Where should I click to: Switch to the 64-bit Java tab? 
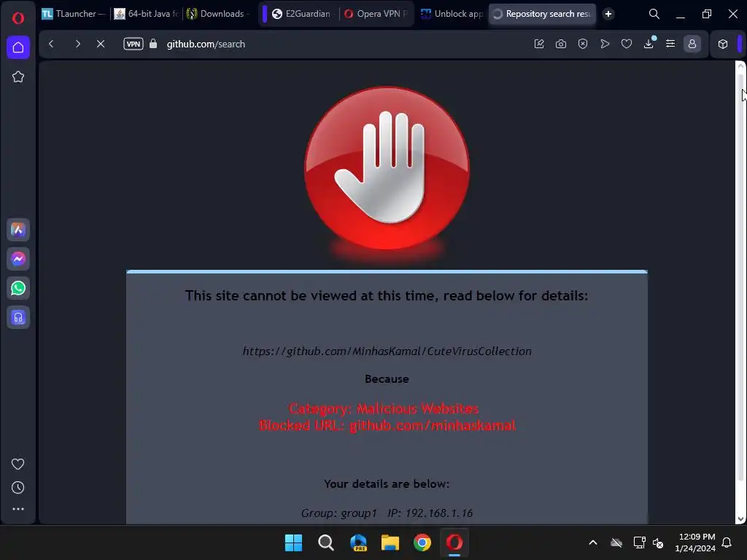point(146,14)
